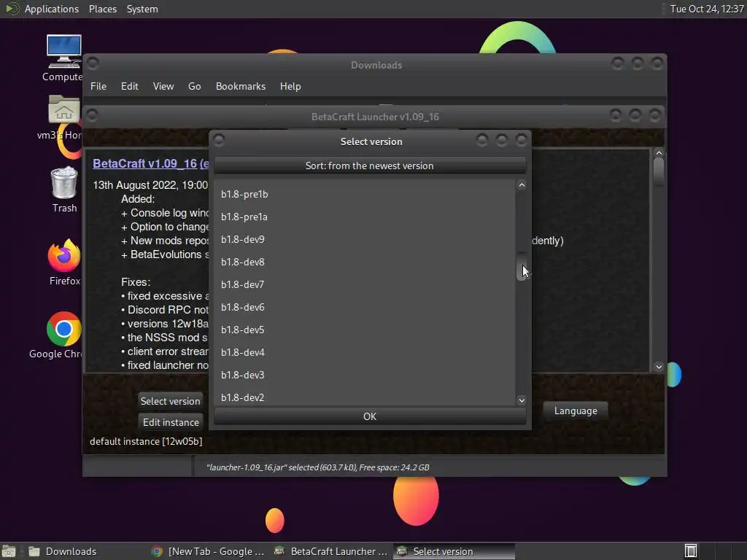Screen dimensions: 747x560
Task: Open Go menu in Downloads window
Action: tap(194, 86)
